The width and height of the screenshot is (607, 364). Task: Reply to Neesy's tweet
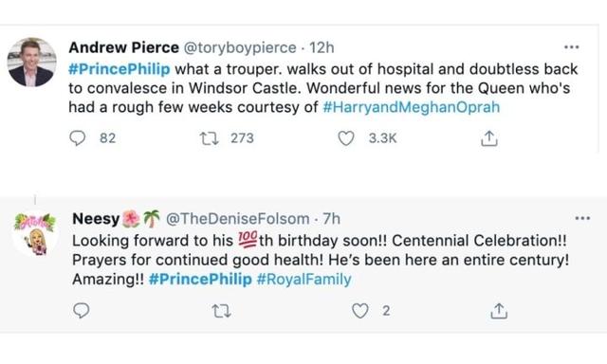click(82, 311)
